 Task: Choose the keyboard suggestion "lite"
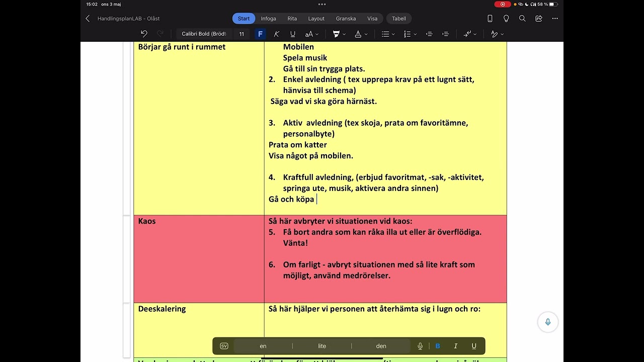322,346
